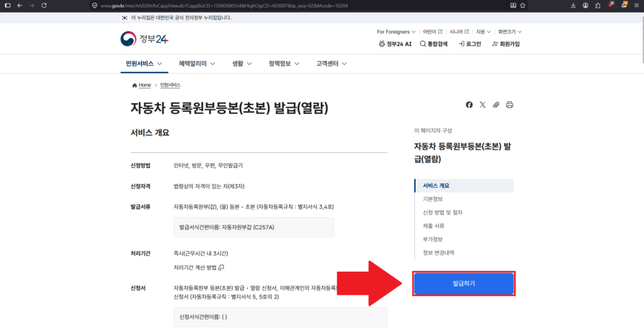Viewport: 644px width, 329px height.
Task: Click the official government site notice text
Action: (x=181, y=18)
